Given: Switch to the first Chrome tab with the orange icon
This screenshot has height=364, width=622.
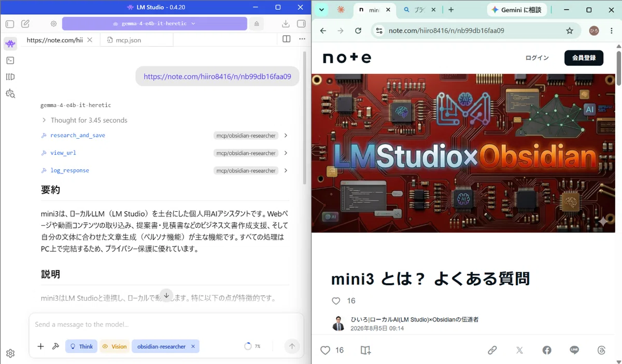Looking at the screenshot, I should [x=341, y=10].
